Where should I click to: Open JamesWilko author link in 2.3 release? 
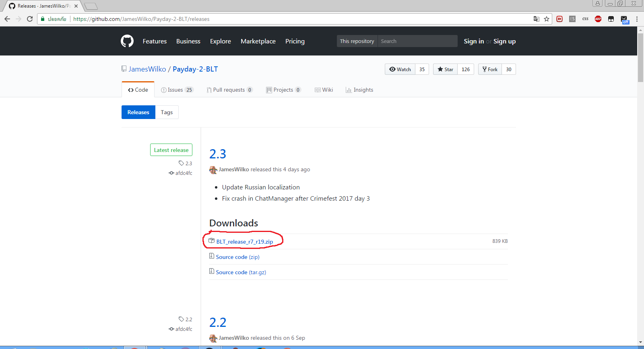(x=234, y=169)
